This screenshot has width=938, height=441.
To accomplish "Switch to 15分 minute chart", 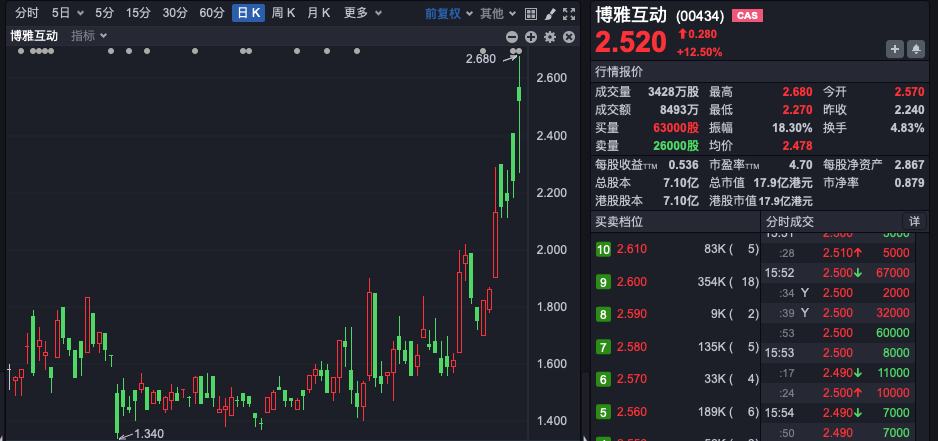I will (x=138, y=13).
